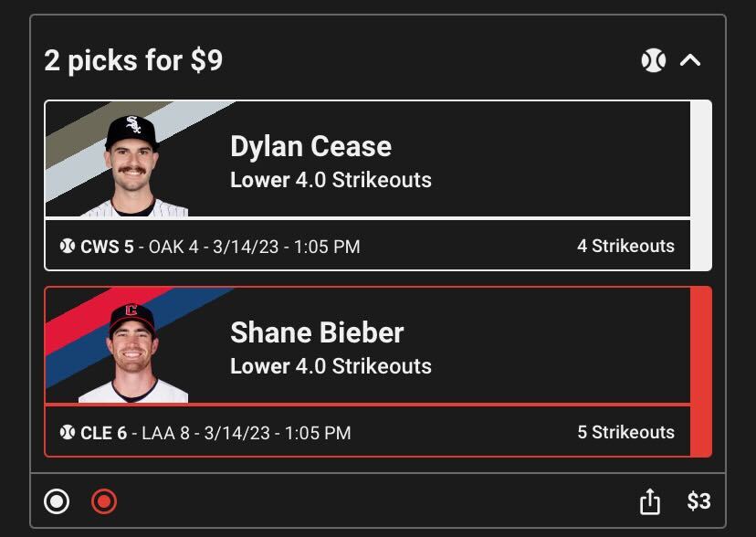Tap the share icon at bottom
Screen dimensions: 756x537
click(x=649, y=501)
